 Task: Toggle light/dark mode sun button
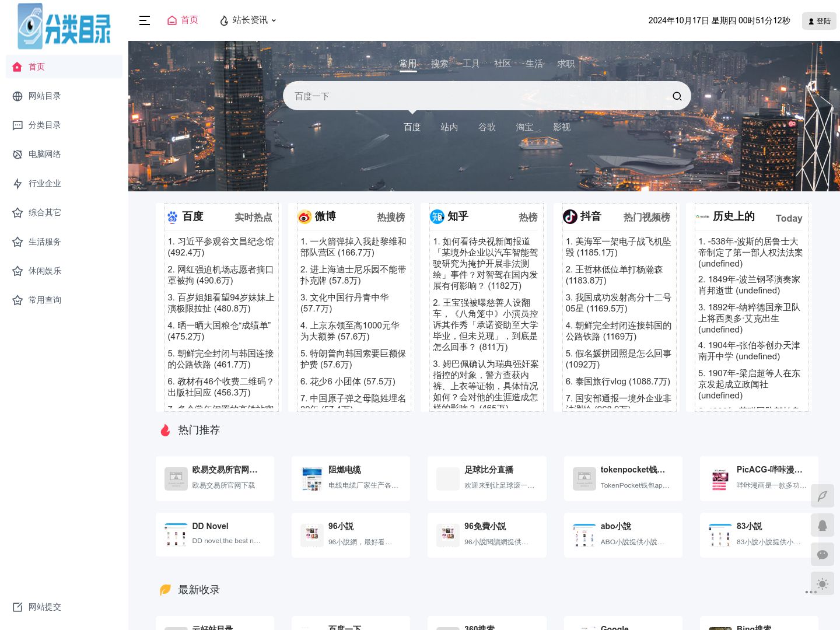[822, 583]
